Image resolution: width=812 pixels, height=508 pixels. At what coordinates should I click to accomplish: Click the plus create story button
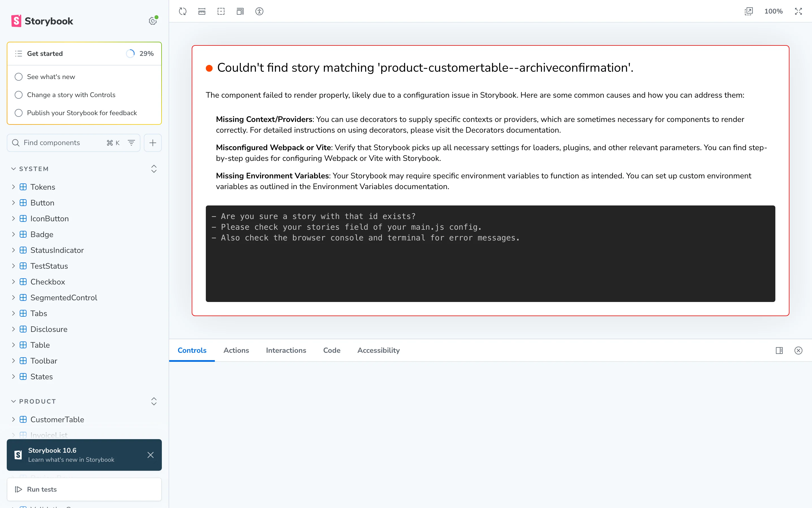coord(153,143)
